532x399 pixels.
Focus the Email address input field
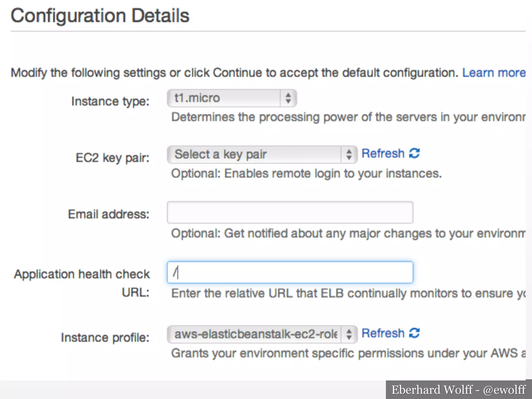(290, 212)
